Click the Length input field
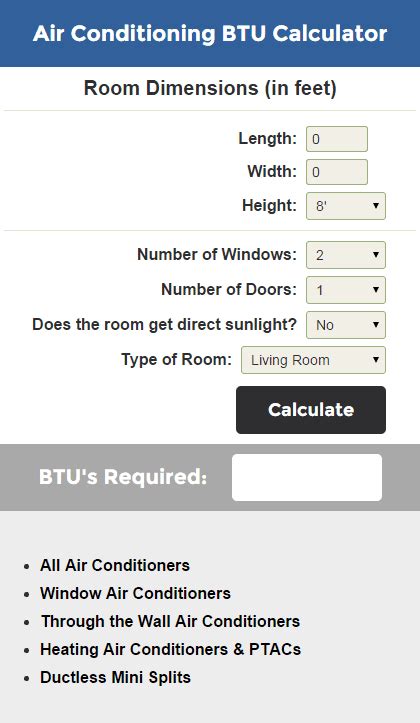This screenshot has width=420, height=723. (x=337, y=139)
